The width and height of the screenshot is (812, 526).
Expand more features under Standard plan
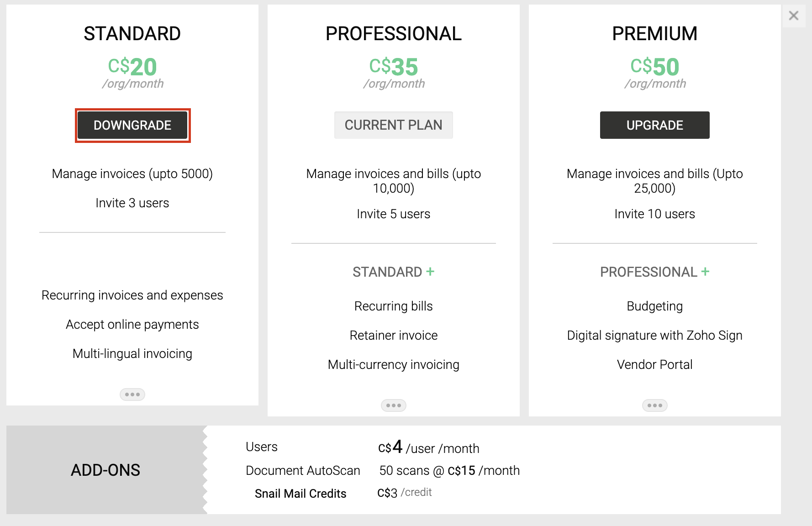click(x=132, y=394)
